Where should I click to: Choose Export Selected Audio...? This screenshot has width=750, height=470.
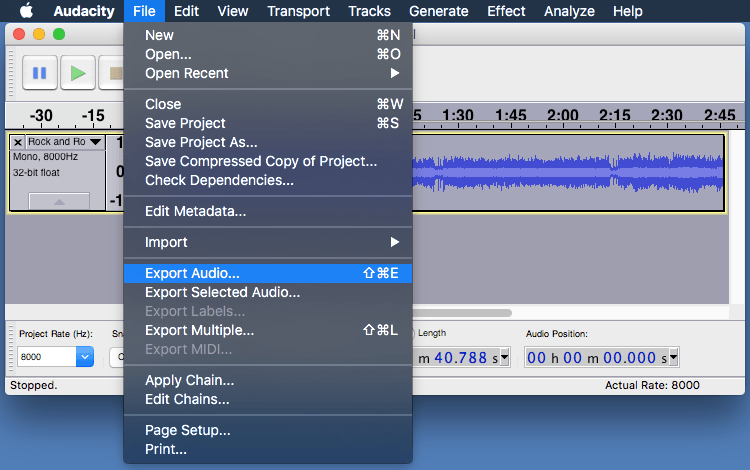coord(268,292)
